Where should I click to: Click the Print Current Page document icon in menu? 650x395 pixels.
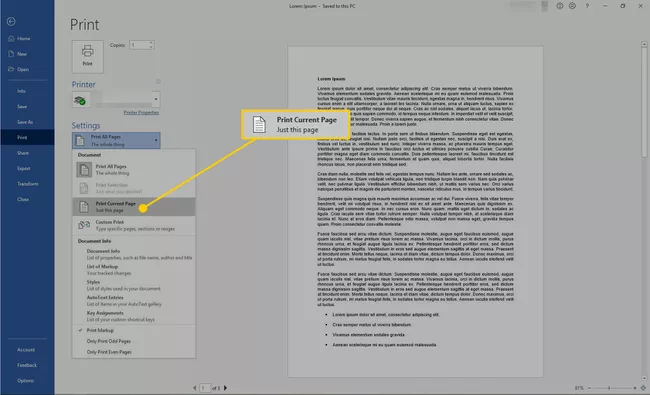(84, 206)
